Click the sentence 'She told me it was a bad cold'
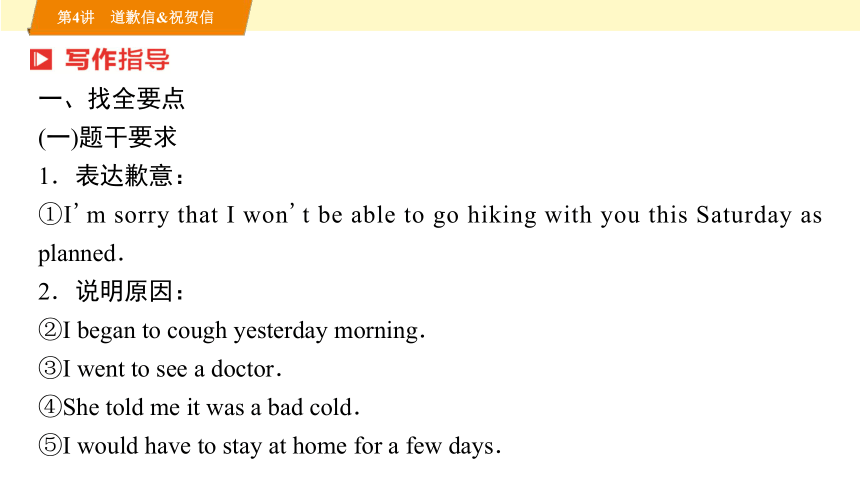The image size is (860, 484). (x=211, y=407)
